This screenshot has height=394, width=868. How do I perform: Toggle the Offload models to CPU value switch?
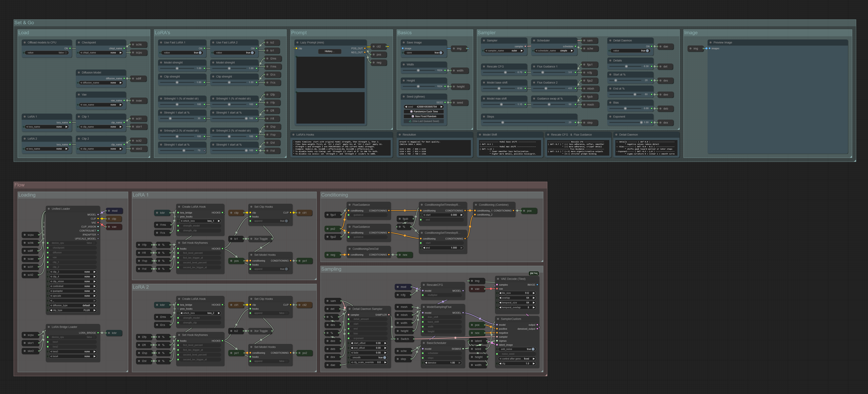[47, 53]
